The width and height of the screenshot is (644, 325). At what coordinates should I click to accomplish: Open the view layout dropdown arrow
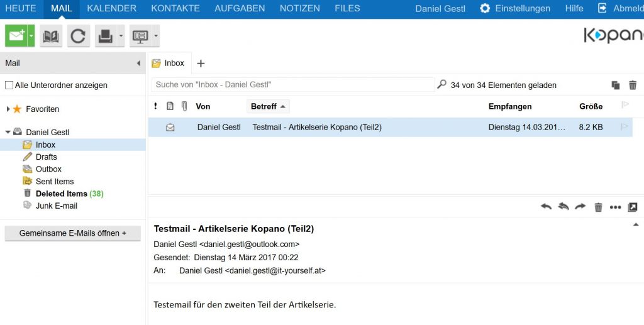(155, 36)
